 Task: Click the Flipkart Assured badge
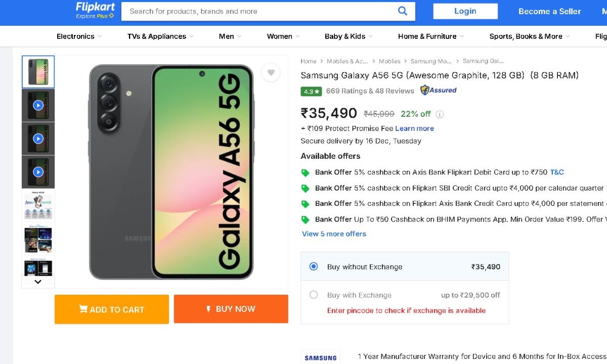(x=438, y=90)
